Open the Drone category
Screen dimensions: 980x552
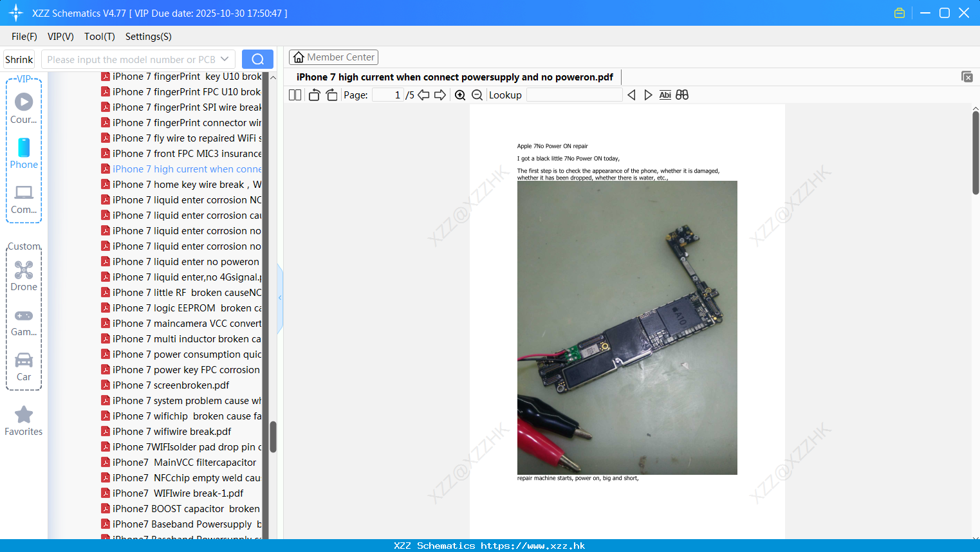pyautogui.click(x=24, y=277)
